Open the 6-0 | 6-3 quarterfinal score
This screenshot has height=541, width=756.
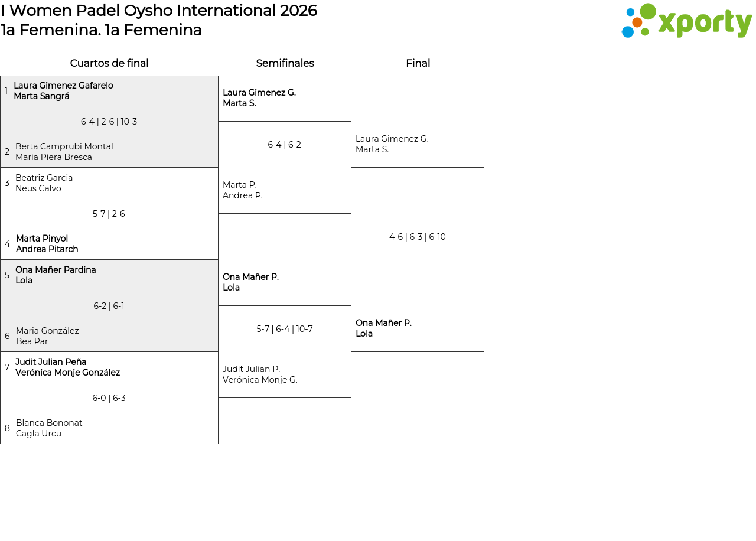click(x=109, y=398)
